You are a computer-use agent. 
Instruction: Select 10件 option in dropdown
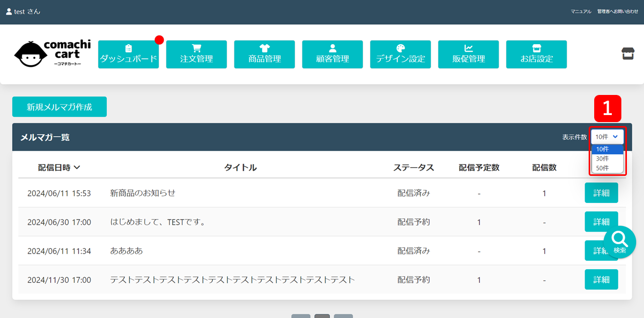pos(607,149)
